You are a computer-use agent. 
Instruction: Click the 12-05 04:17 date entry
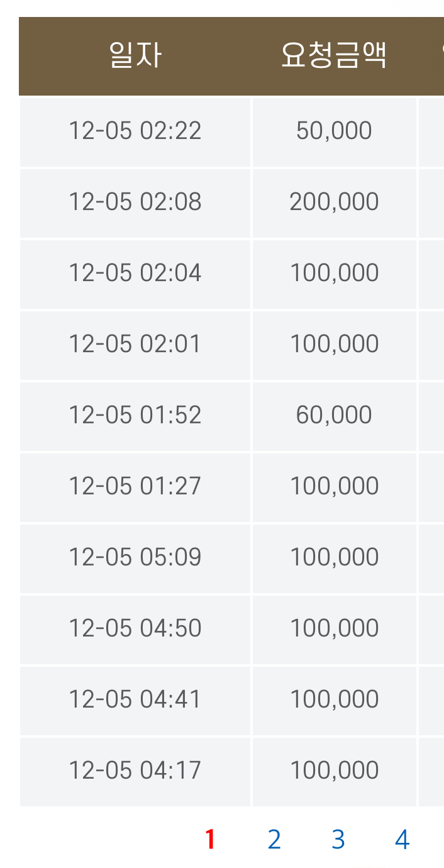pos(135,771)
